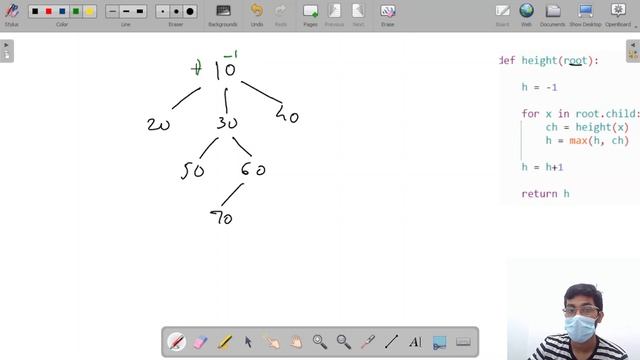Screen dimensions: 640x360
Task: Click the 'h = -1' code line
Action: click(539, 87)
